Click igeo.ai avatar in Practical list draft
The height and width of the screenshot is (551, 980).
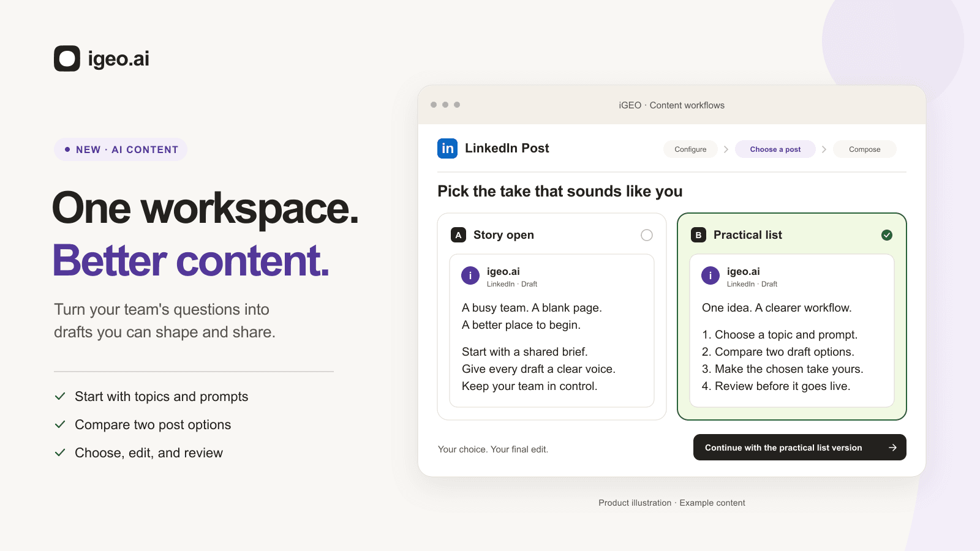pyautogui.click(x=710, y=276)
